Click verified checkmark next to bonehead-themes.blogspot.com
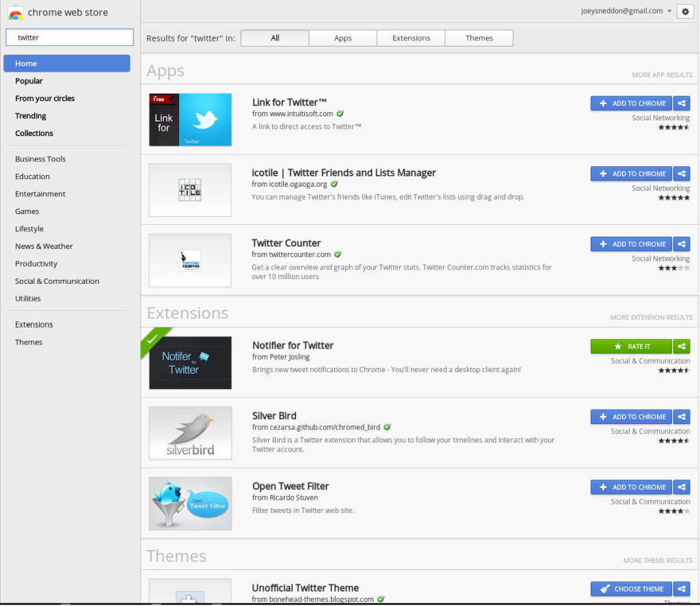 coord(381,599)
